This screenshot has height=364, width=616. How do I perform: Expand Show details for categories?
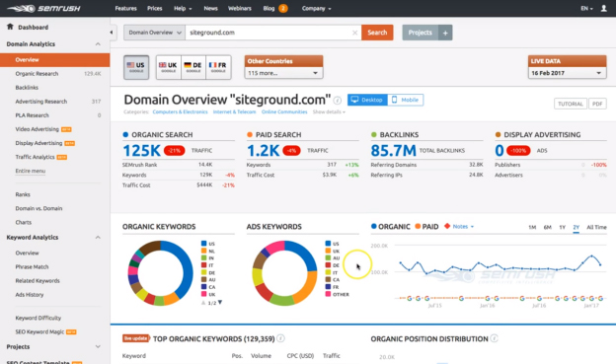pos(329,111)
